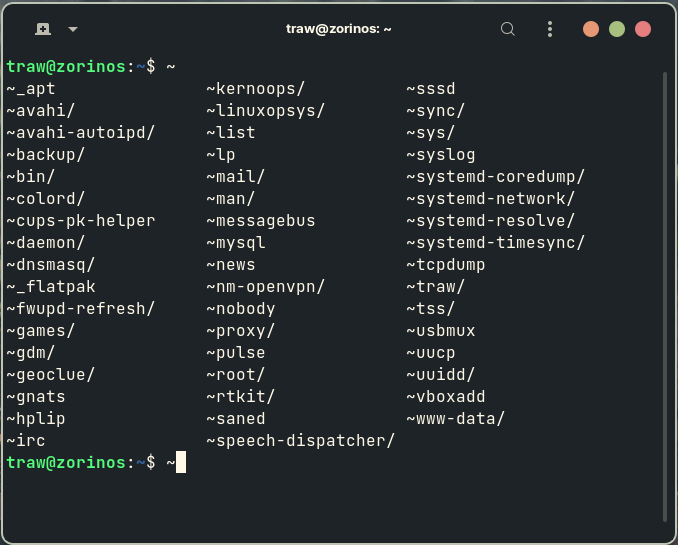Click the ~daemon/ entry
The width and height of the screenshot is (678, 545).
tap(46, 243)
